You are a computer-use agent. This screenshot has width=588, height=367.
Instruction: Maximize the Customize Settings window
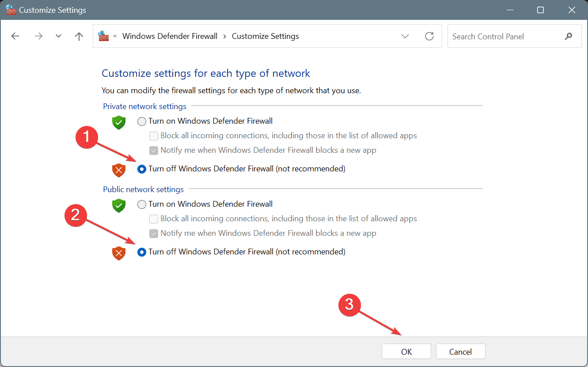point(540,10)
